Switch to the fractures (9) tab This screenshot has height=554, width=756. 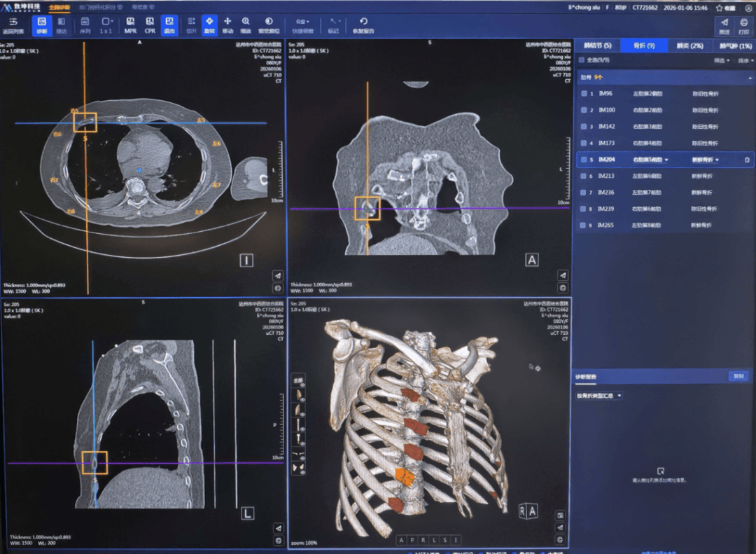(x=644, y=46)
